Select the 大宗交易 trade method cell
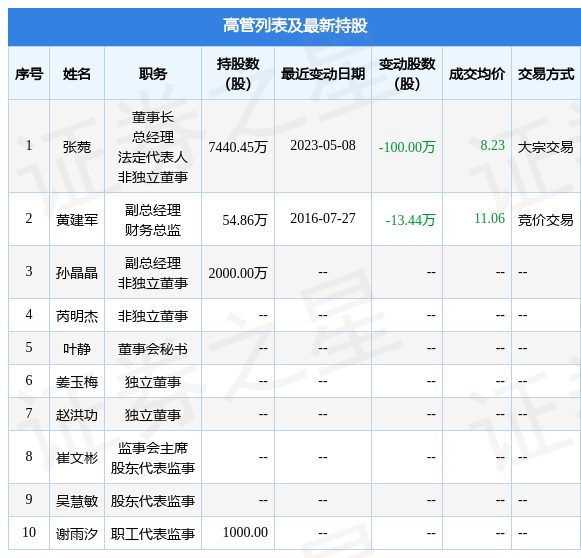Image resolution: width=581 pixels, height=558 pixels. 545,147
